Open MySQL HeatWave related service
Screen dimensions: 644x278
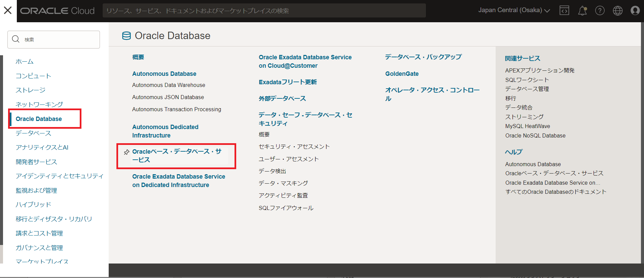527,126
